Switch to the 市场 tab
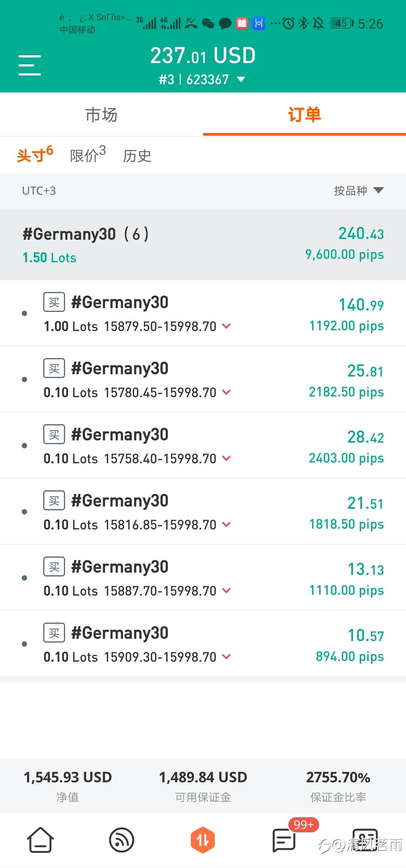Image resolution: width=406 pixels, height=868 pixels. 101,115
